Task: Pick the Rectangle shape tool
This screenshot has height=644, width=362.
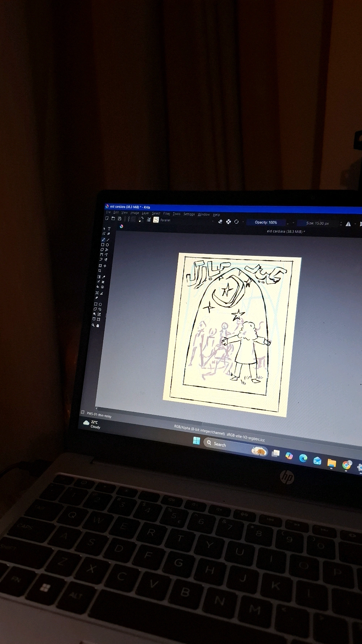Action: pos(102,245)
